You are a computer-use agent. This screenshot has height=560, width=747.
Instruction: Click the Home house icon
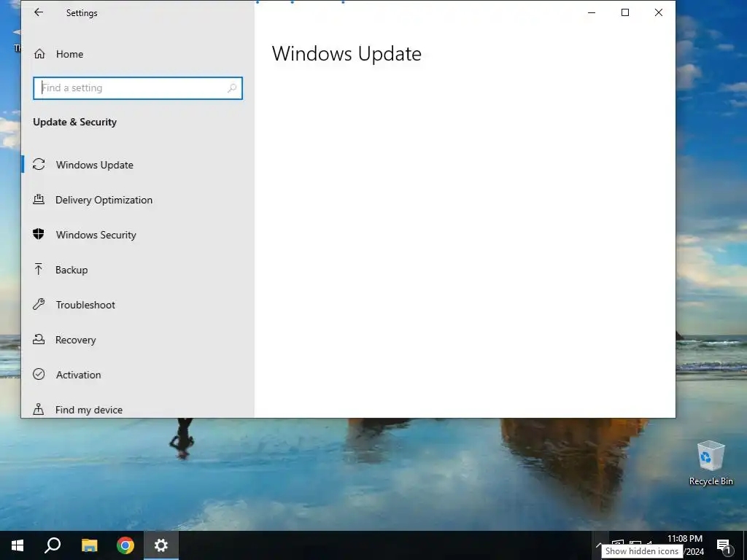[39, 54]
